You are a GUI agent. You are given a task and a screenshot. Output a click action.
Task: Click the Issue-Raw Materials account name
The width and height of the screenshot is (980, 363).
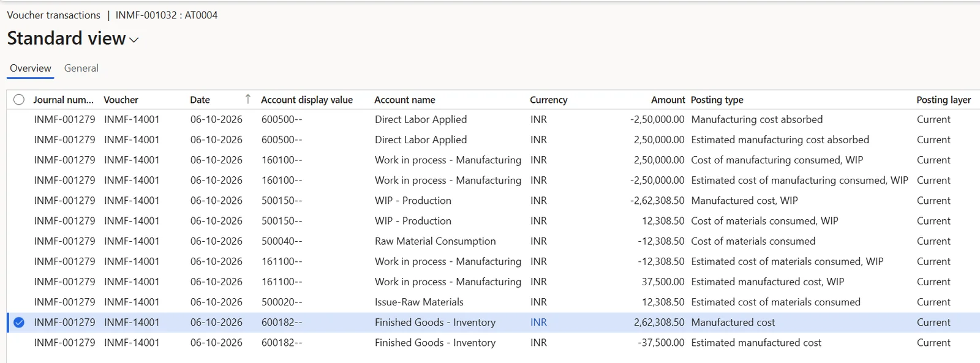coord(419,302)
